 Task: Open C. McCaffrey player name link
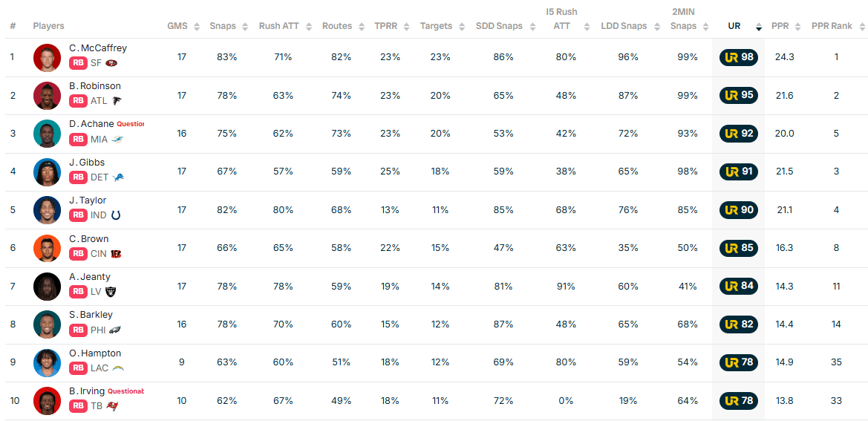[x=98, y=48]
